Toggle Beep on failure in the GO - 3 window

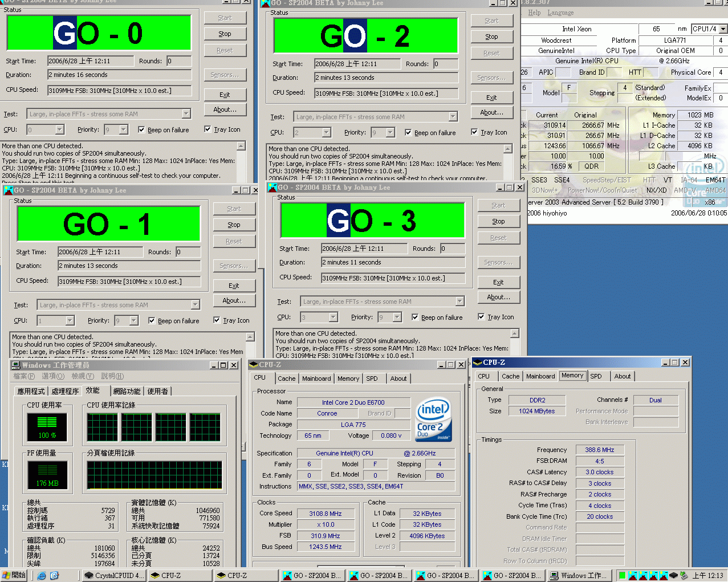point(415,318)
